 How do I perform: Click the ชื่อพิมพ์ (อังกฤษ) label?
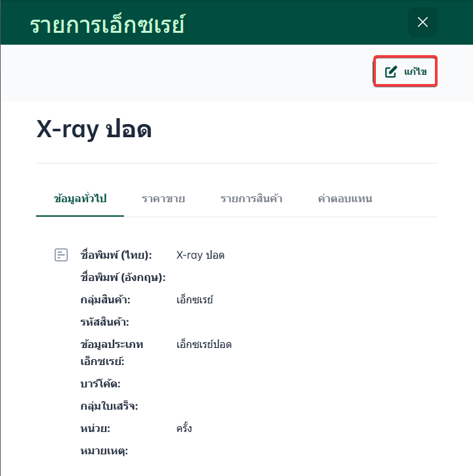pyautogui.click(x=123, y=277)
